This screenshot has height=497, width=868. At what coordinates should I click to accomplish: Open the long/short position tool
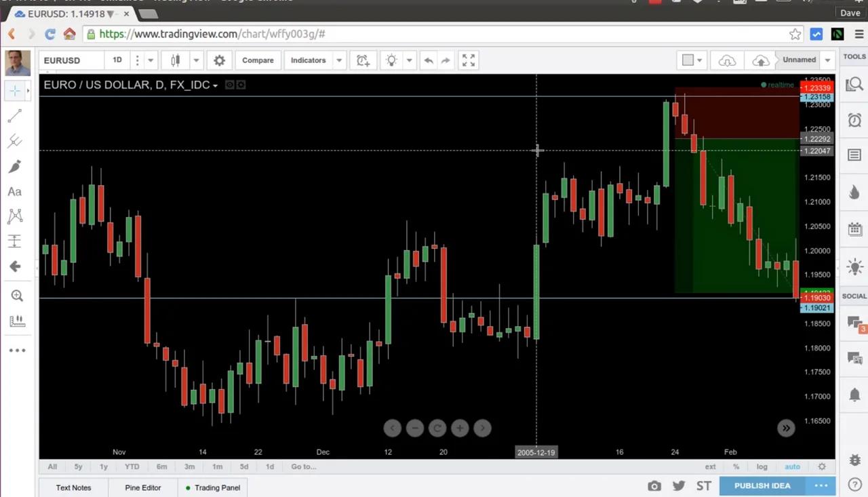pyautogui.click(x=15, y=241)
